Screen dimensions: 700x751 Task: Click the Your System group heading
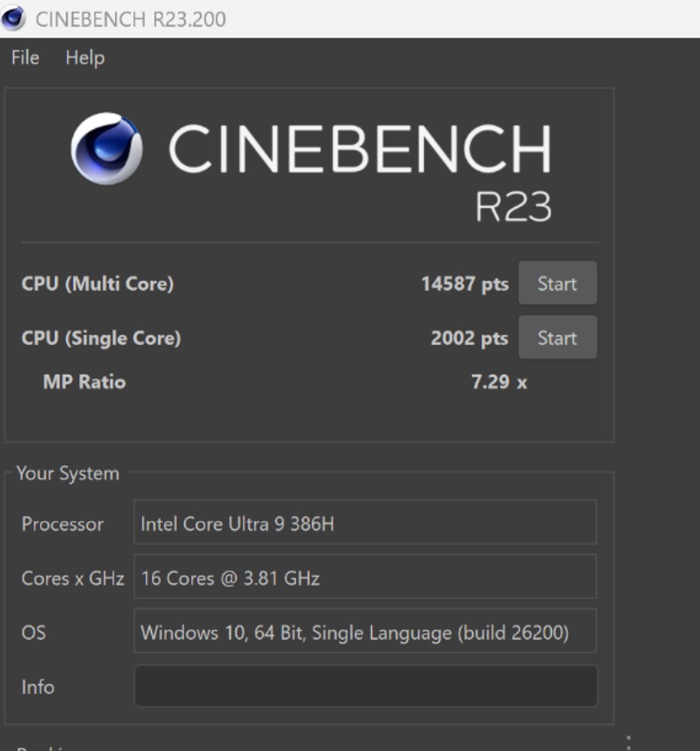point(68,473)
